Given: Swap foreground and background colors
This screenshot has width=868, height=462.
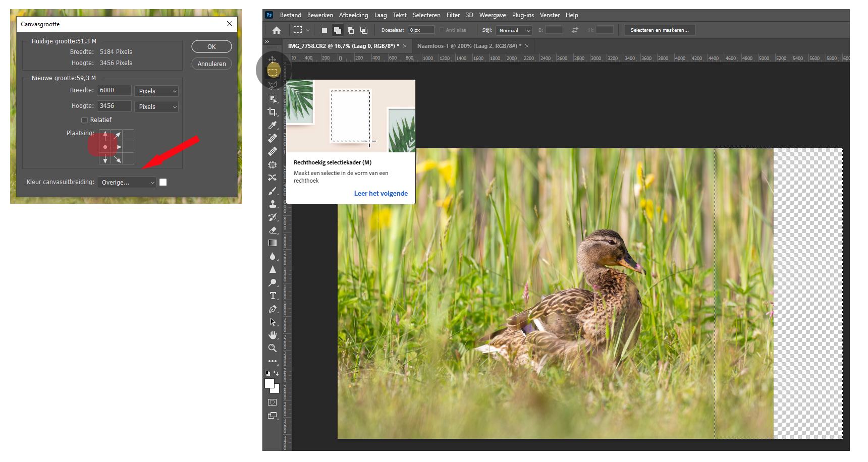Looking at the screenshot, I should (x=276, y=373).
